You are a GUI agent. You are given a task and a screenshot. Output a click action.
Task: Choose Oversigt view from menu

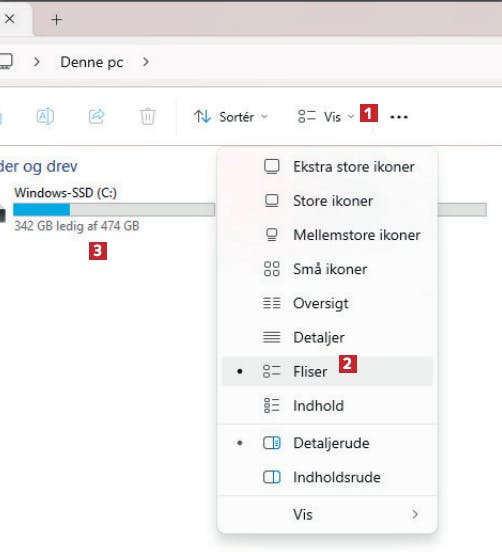point(327,303)
